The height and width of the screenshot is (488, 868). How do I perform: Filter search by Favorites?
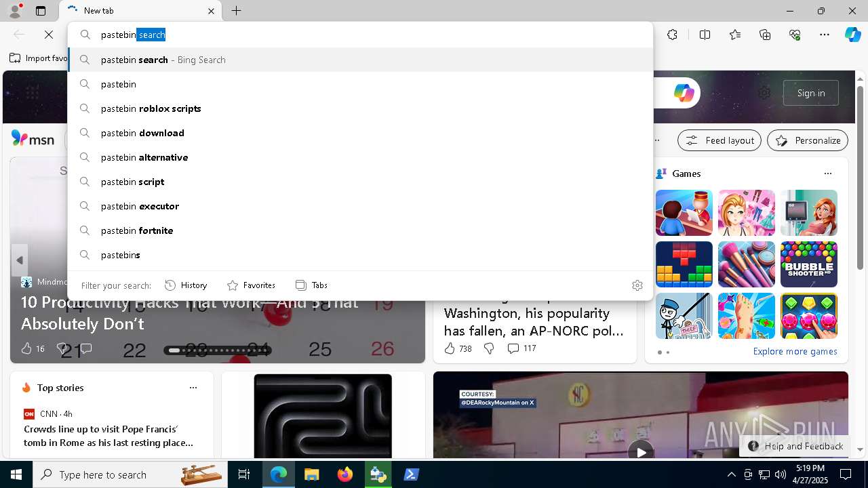(x=251, y=285)
